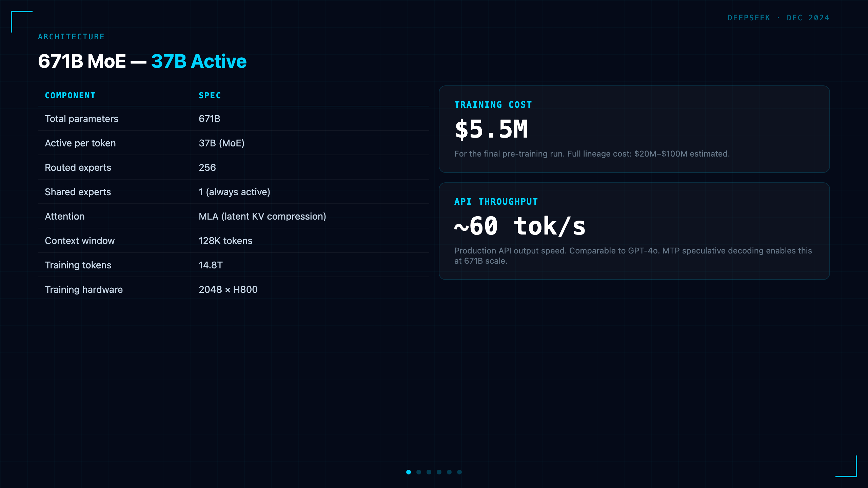Click the ~60 tok/s throughput figure

[520, 226]
